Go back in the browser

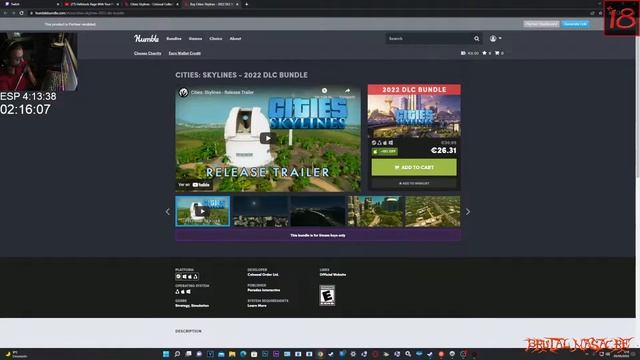click(5, 13)
